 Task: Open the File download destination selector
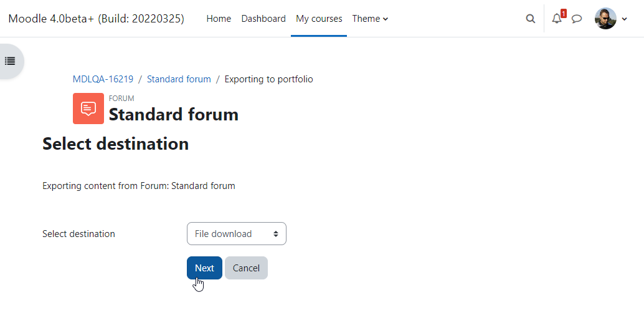[x=237, y=233]
